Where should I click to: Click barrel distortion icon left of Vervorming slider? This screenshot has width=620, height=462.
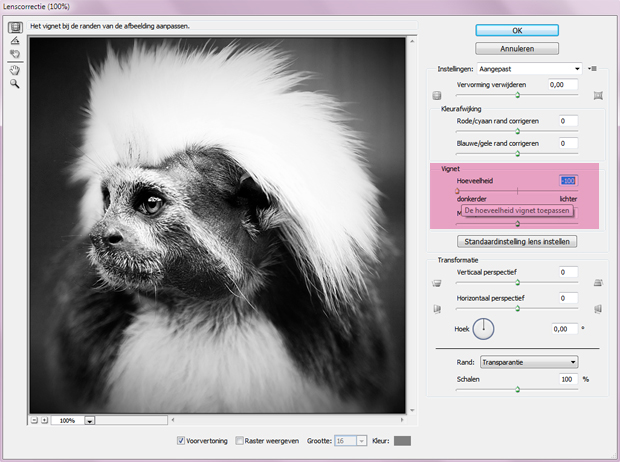pyautogui.click(x=437, y=95)
